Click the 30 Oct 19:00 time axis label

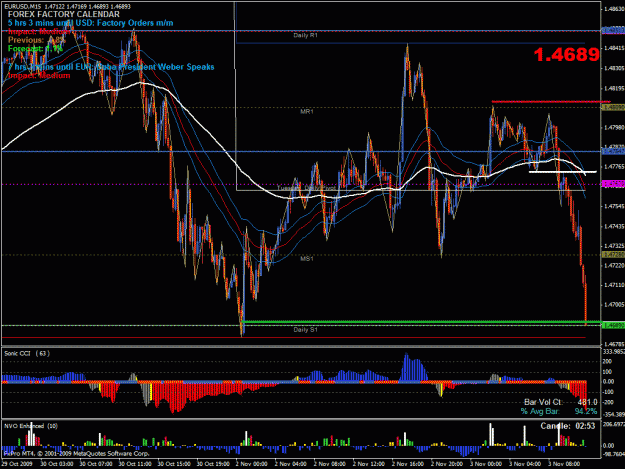213,464
